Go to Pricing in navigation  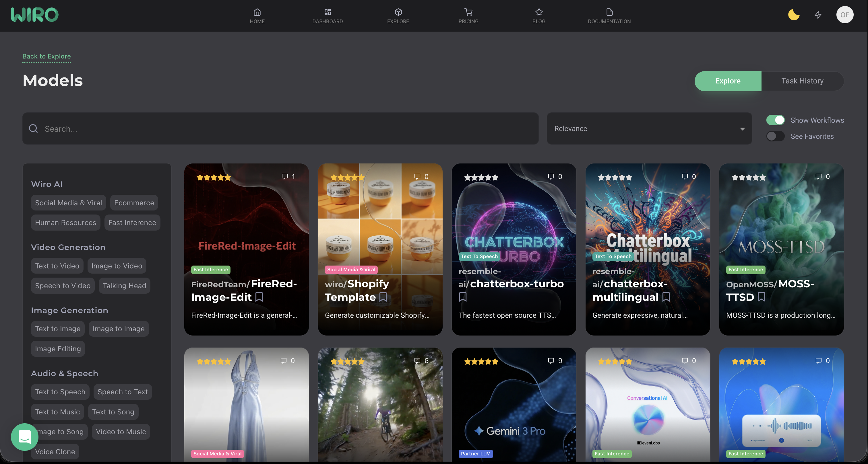[x=468, y=16]
